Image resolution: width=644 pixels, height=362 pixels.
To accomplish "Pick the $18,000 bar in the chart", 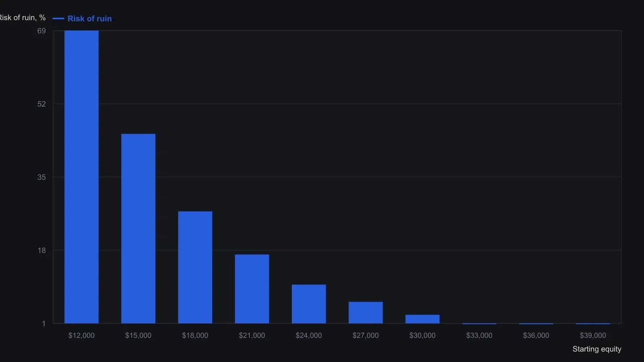I will coord(195,267).
